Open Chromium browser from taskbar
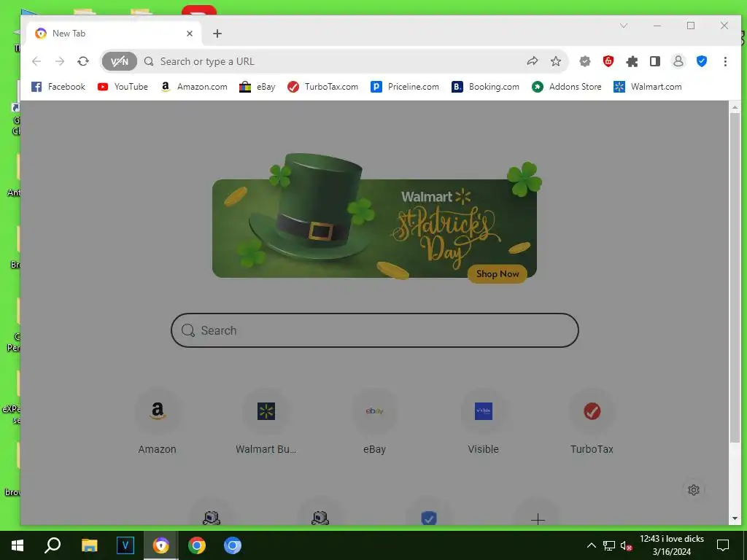The width and height of the screenshot is (747, 560). (233, 545)
